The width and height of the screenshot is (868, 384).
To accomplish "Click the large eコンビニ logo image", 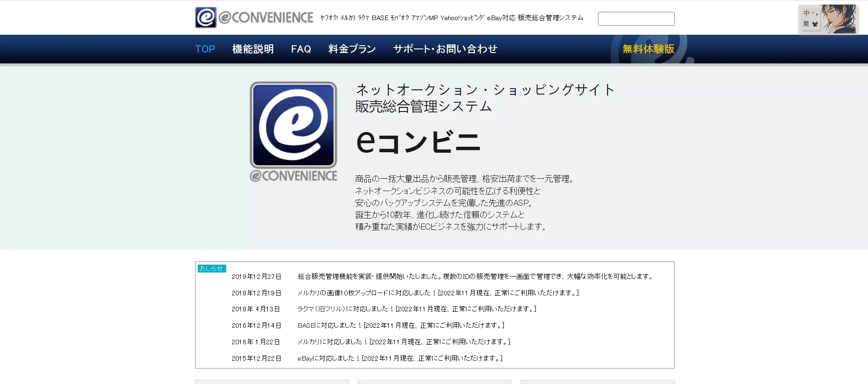I will click(293, 132).
